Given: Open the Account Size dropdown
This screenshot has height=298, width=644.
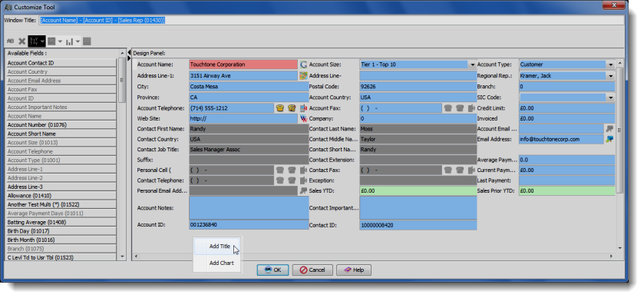Looking at the screenshot, I should (x=472, y=65).
